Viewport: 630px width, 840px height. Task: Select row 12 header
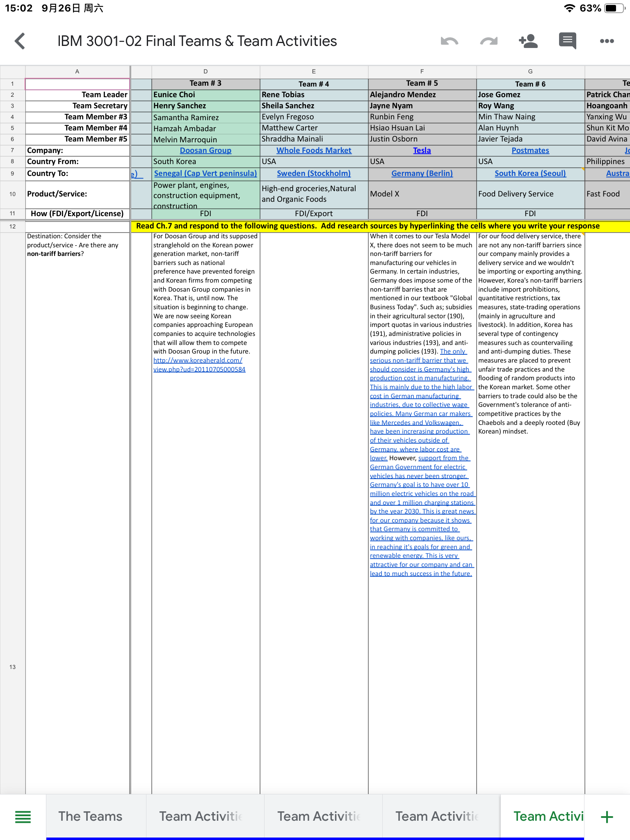13,226
